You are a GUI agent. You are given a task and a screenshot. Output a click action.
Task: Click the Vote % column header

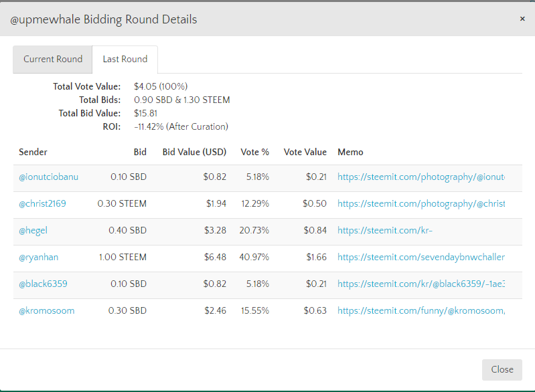tap(255, 152)
